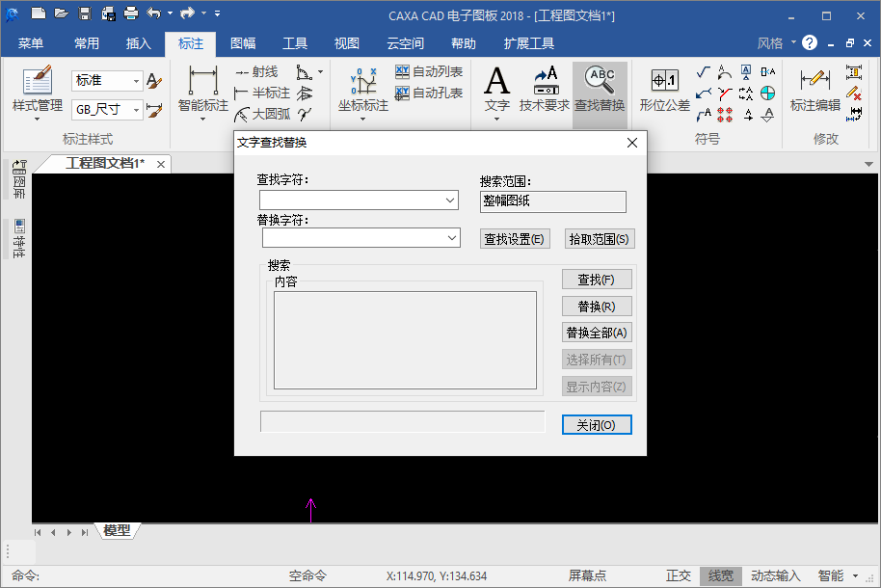Select the 智能标注 smart dimension tool
Image resolution: width=881 pixels, height=588 pixels.
(202, 93)
